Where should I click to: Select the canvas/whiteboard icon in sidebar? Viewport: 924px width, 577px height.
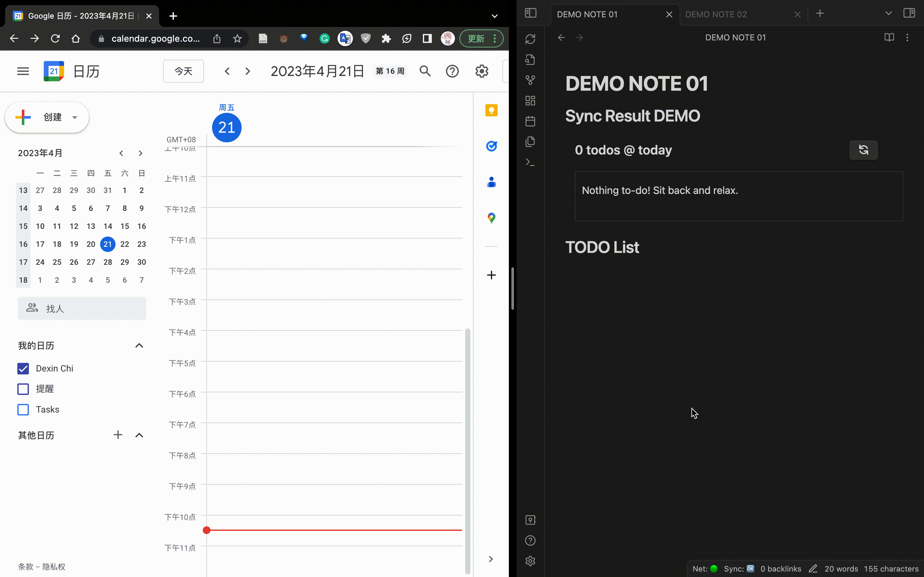coord(530,100)
